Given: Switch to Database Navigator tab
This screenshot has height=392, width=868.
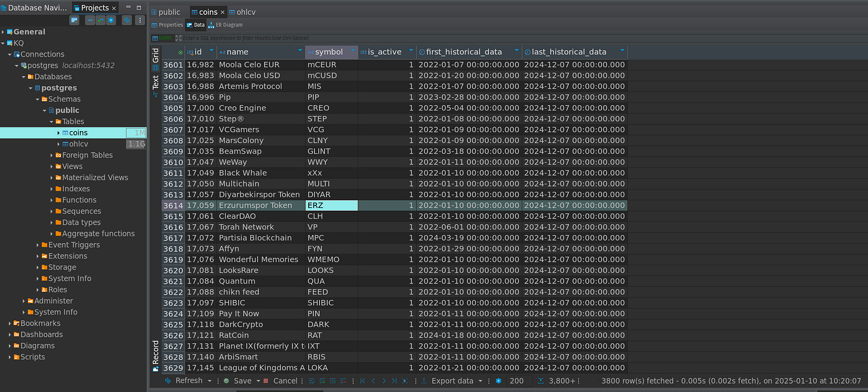Looking at the screenshot, I should pyautogui.click(x=34, y=8).
